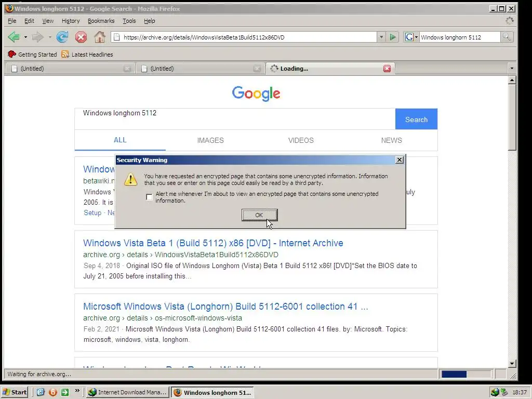Viewport: 532px width, 399px height.
Task: Switch to the VIDEOS results tab
Action: tap(301, 140)
